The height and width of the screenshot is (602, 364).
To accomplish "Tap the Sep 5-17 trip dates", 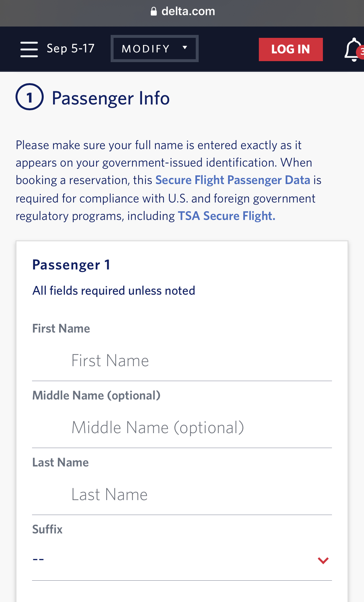I will coord(71,49).
